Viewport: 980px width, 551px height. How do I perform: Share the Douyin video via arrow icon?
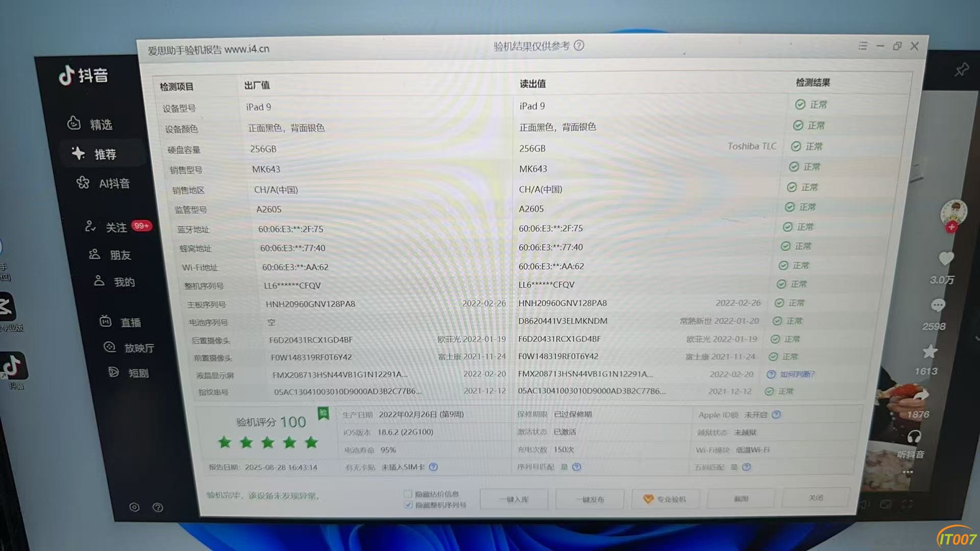[x=922, y=395]
